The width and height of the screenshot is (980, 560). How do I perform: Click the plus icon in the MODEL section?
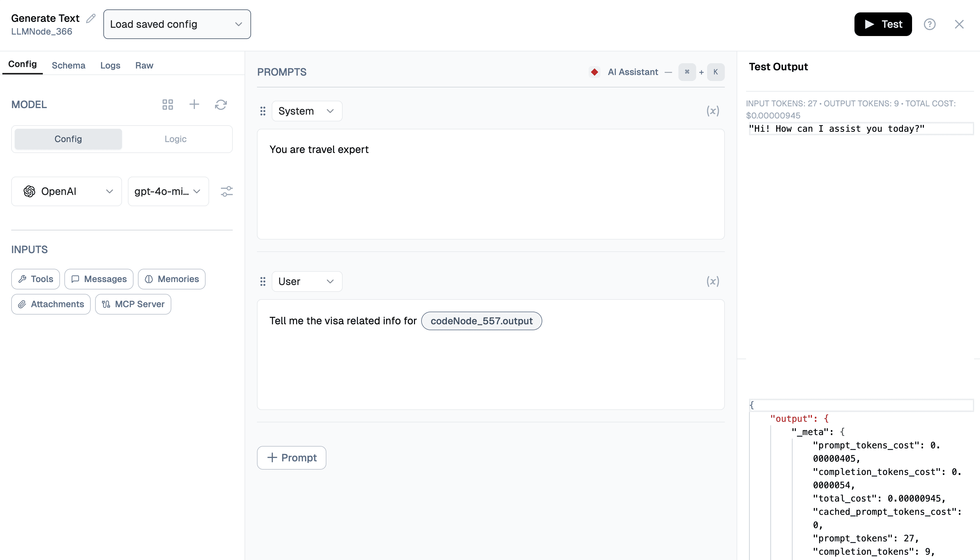[194, 104]
